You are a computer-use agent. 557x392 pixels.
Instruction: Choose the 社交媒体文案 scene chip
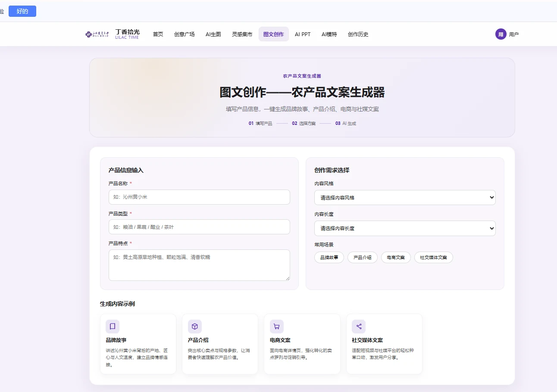(x=434, y=258)
